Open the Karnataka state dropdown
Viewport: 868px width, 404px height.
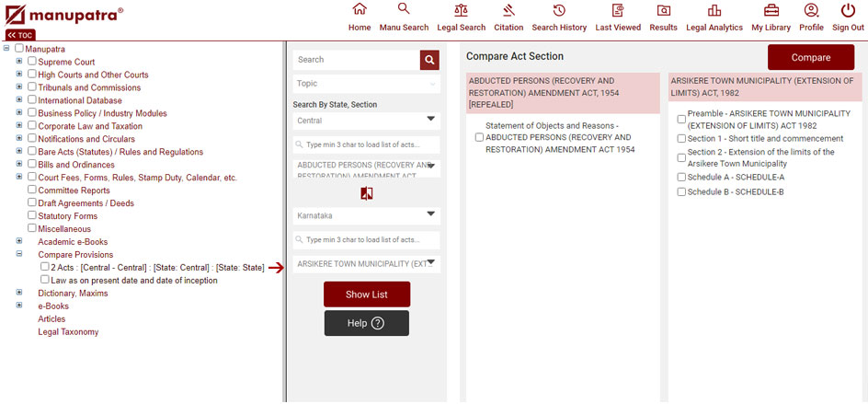pyautogui.click(x=366, y=215)
